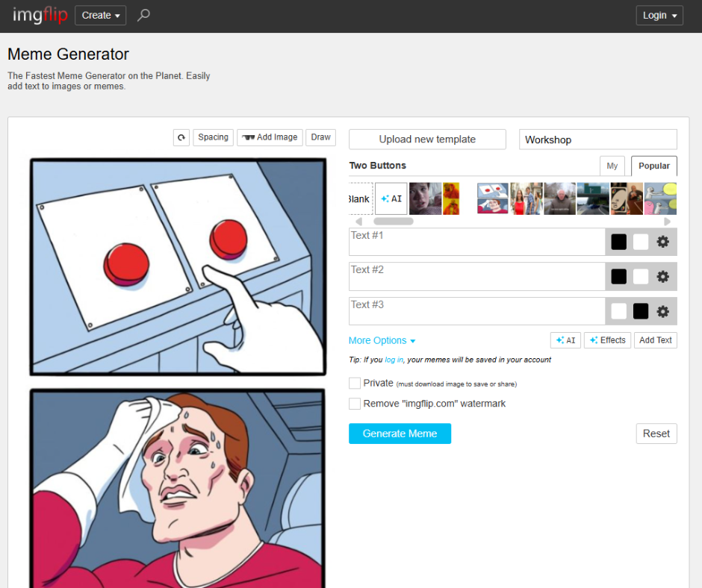Open search with the magnifier icon
702x588 pixels.
[x=143, y=15]
